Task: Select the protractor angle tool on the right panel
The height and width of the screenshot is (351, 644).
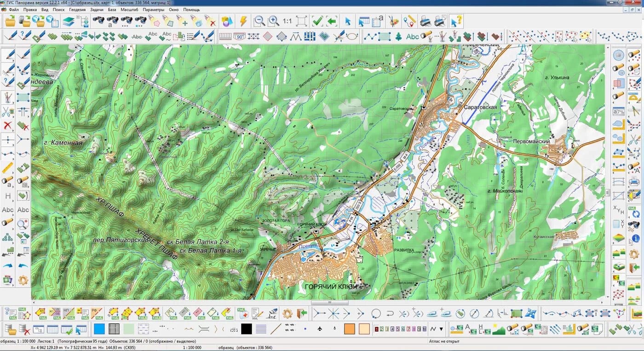Action: point(634,97)
